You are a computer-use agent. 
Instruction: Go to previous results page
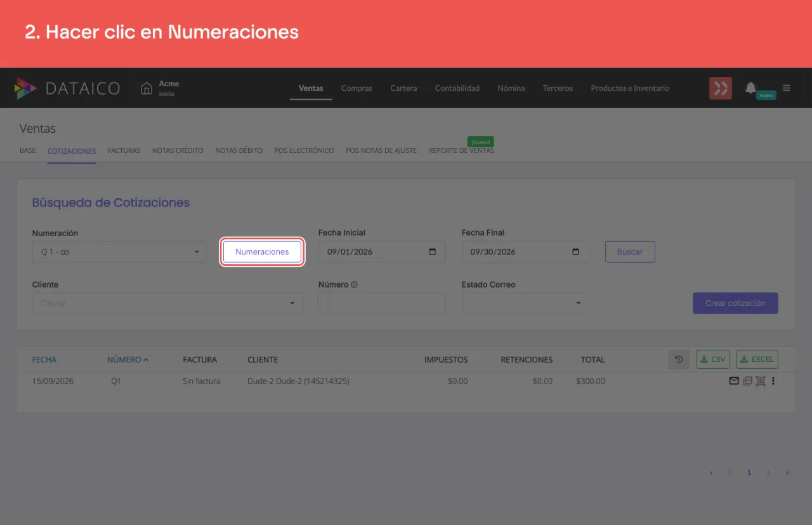730,472
